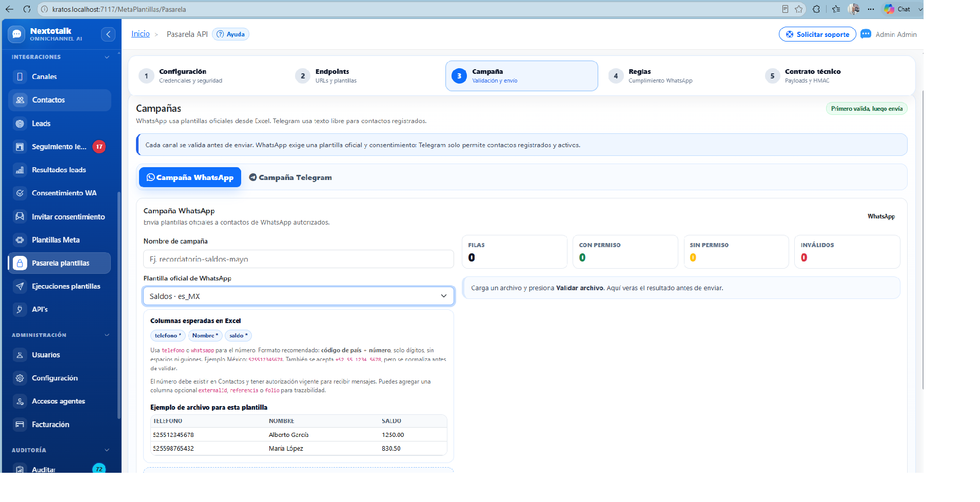The width and height of the screenshot is (980, 502).
Task: Follow the Inicio breadcrumb link
Action: (141, 34)
